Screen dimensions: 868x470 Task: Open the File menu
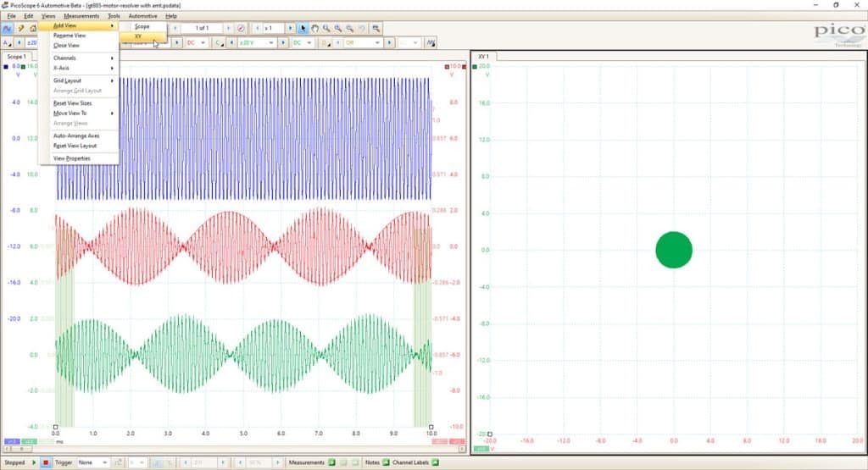tap(11, 16)
